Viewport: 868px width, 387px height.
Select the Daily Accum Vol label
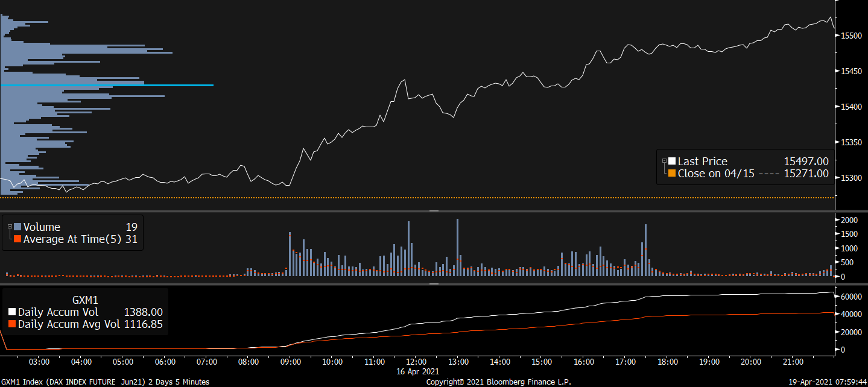(x=58, y=312)
